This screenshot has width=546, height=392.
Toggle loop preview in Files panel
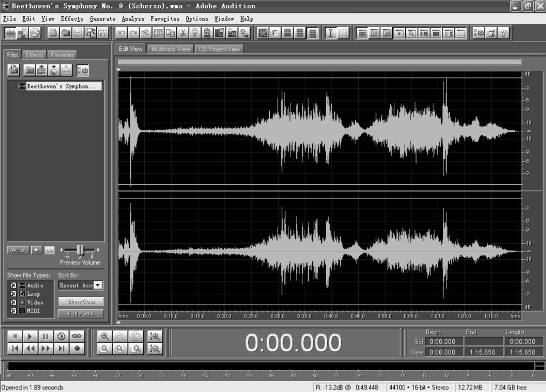[49, 250]
